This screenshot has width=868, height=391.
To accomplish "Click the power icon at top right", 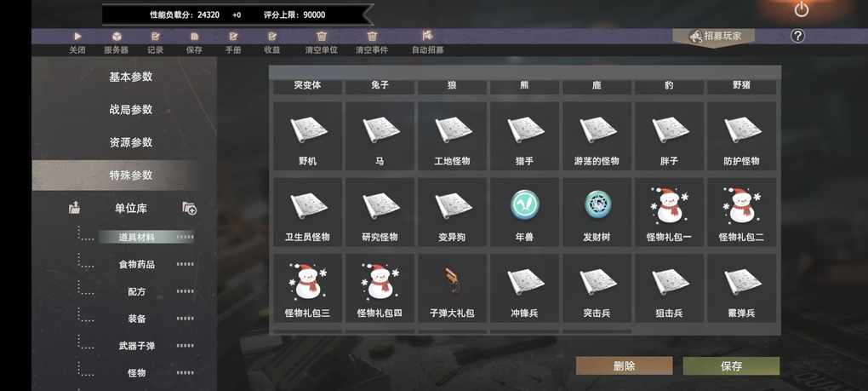I will pos(802,9).
